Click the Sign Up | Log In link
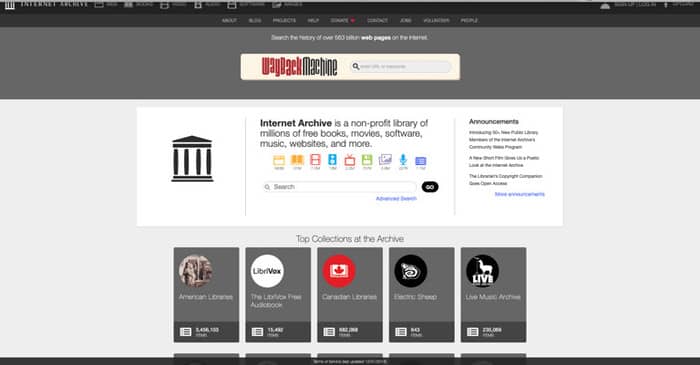 [x=635, y=4]
